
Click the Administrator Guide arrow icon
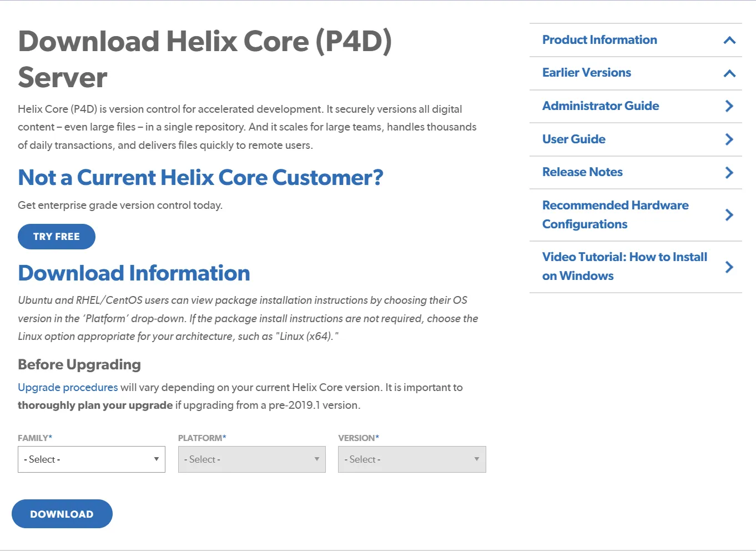click(x=729, y=106)
